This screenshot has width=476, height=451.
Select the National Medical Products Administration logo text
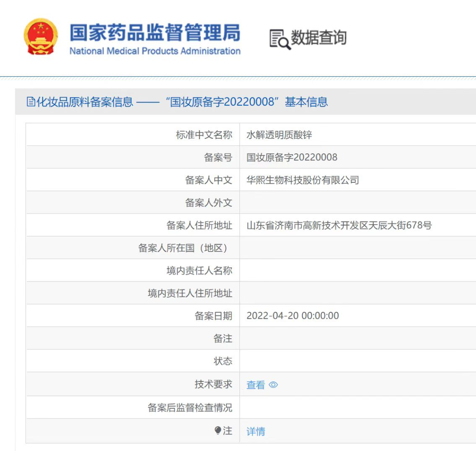point(154,51)
